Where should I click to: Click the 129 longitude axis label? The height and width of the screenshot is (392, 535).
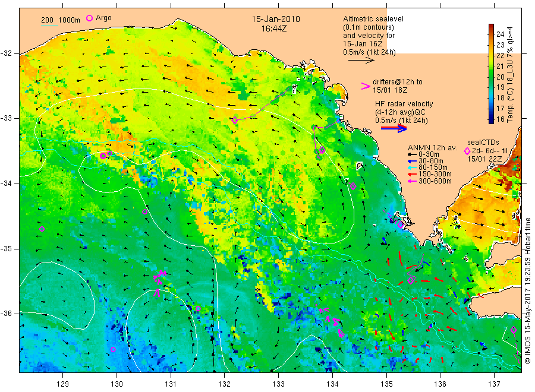63,384
